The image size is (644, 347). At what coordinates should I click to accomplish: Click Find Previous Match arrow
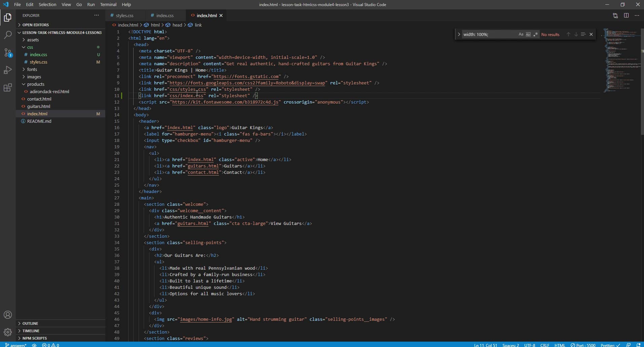coord(568,34)
